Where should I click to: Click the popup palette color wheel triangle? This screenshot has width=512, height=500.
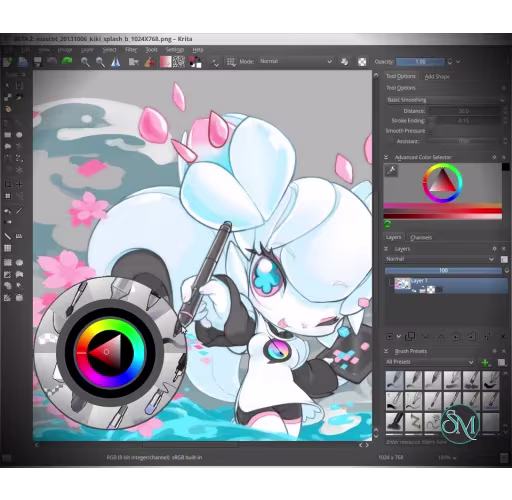tap(105, 352)
